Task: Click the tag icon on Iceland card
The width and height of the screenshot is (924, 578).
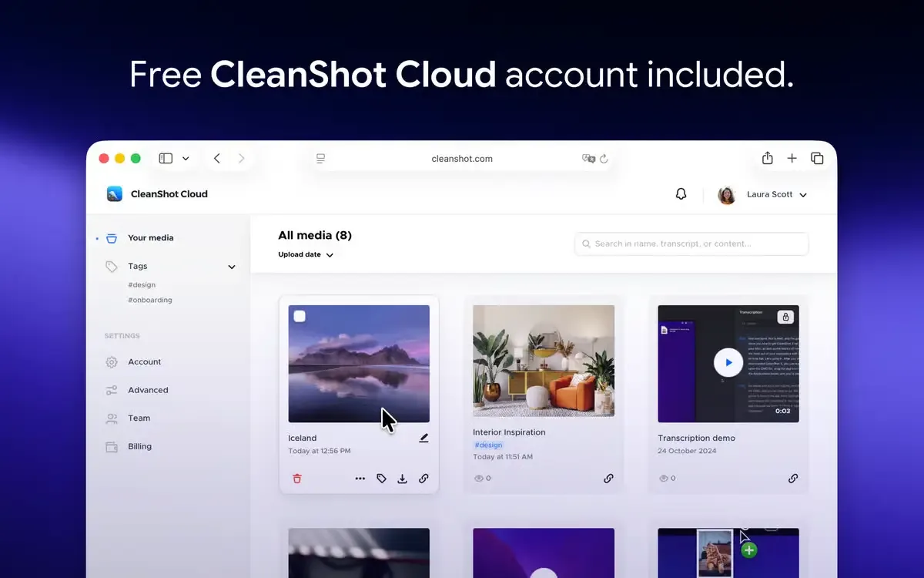Action: point(381,479)
